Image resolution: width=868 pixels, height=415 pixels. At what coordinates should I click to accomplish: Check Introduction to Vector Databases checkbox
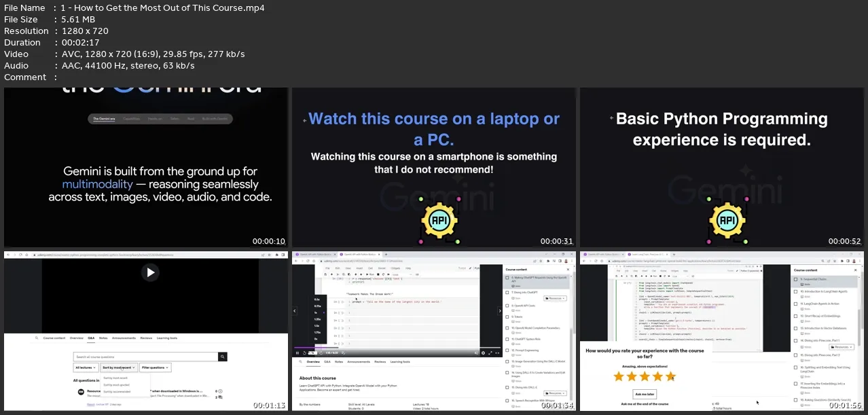(x=795, y=329)
